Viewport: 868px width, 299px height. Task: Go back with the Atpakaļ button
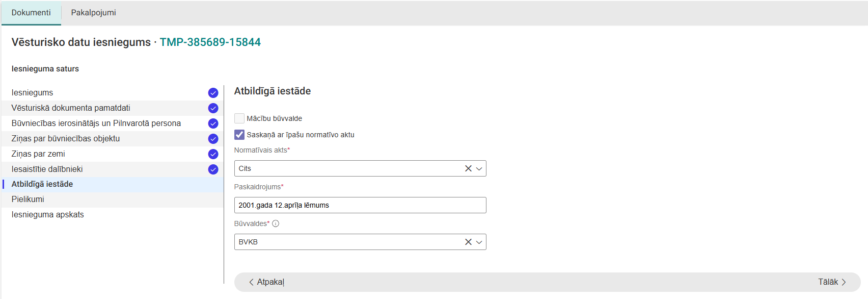(266, 282)
